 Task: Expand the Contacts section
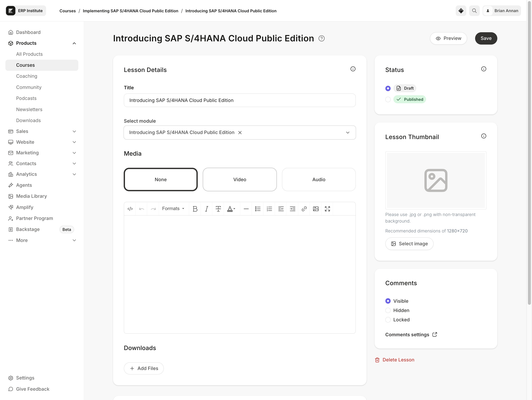tap(74, 163)
